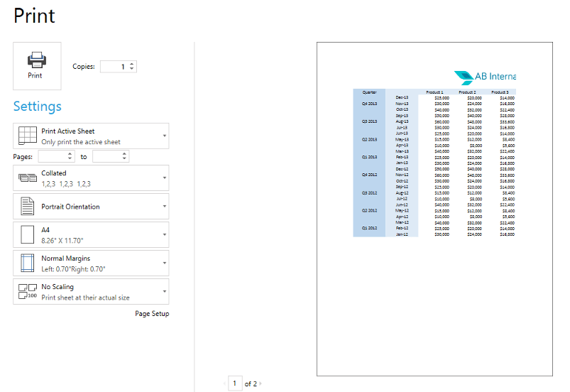The image size is (570, 392).
Task: Open the Page Setup link
Action: point(152,313)
